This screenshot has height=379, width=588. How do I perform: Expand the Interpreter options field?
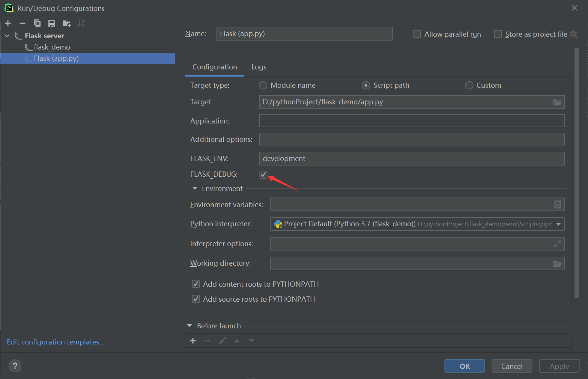click(557, 244)
